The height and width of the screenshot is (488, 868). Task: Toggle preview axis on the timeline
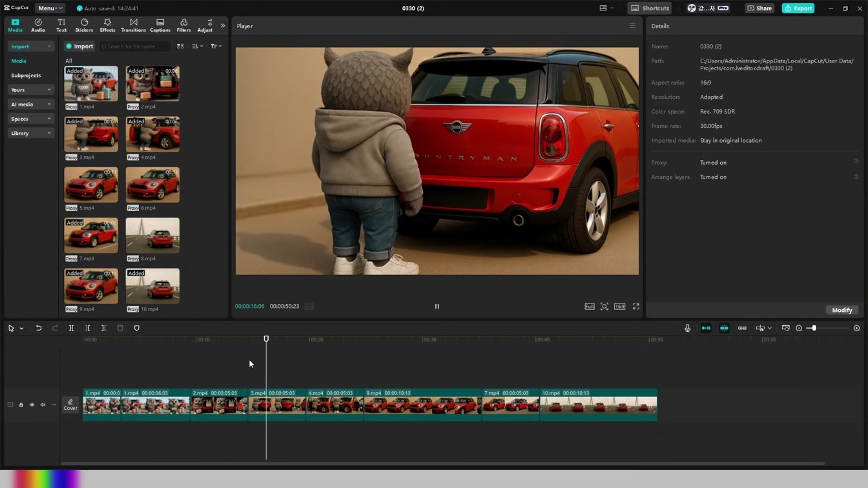coord(760,329)
